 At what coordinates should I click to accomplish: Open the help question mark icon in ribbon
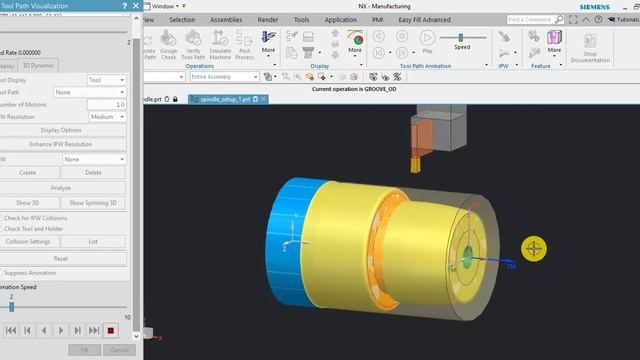pyautogui.click(x=598, y=20)
